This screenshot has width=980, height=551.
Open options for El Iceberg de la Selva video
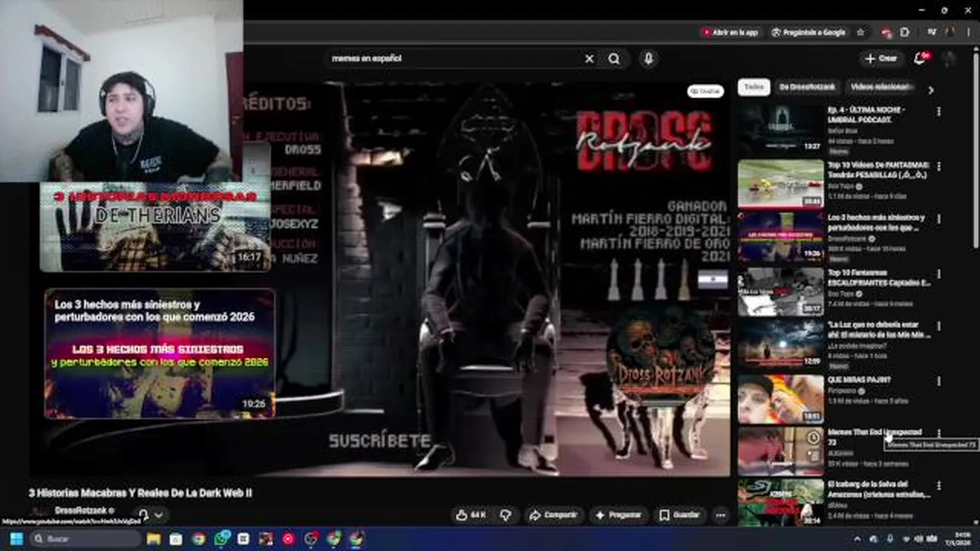point(939,486)
